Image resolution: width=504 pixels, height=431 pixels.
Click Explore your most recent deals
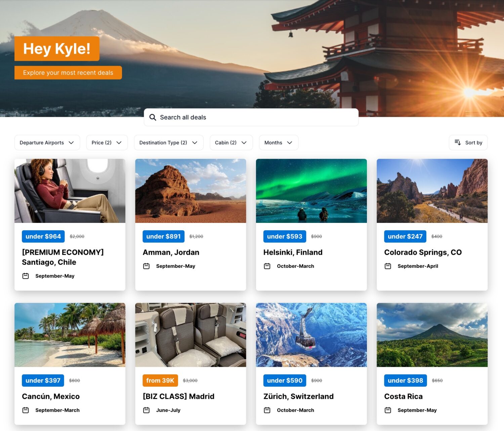[x=68, y=73]
